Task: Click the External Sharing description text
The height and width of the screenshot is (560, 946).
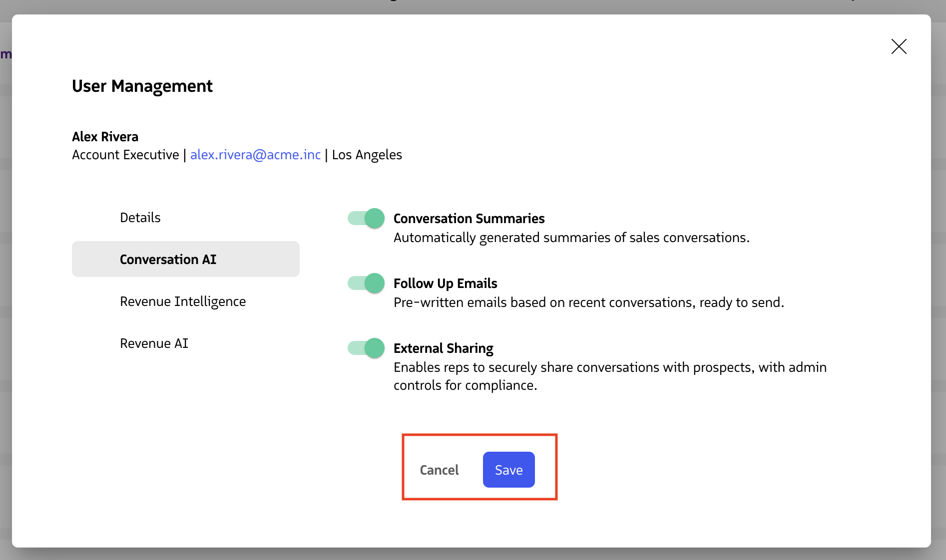Action: 609,376
